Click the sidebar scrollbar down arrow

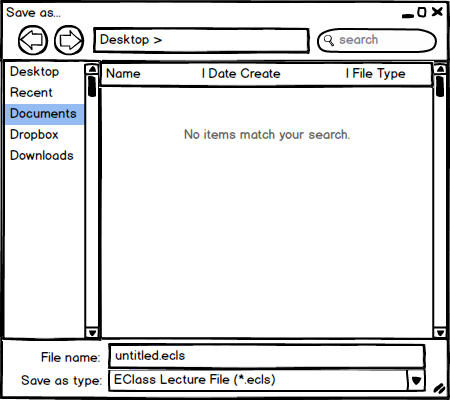92,332
